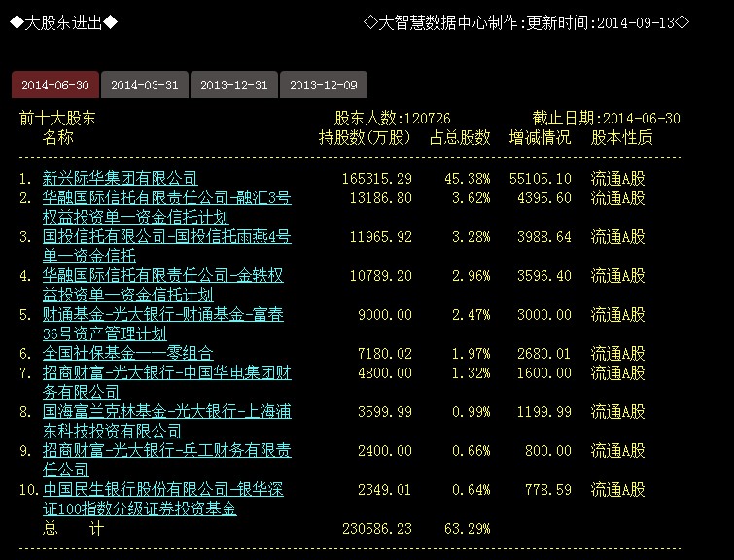
Task: Switch to the 2014-03-31 tab
Action: click(145, 85)
